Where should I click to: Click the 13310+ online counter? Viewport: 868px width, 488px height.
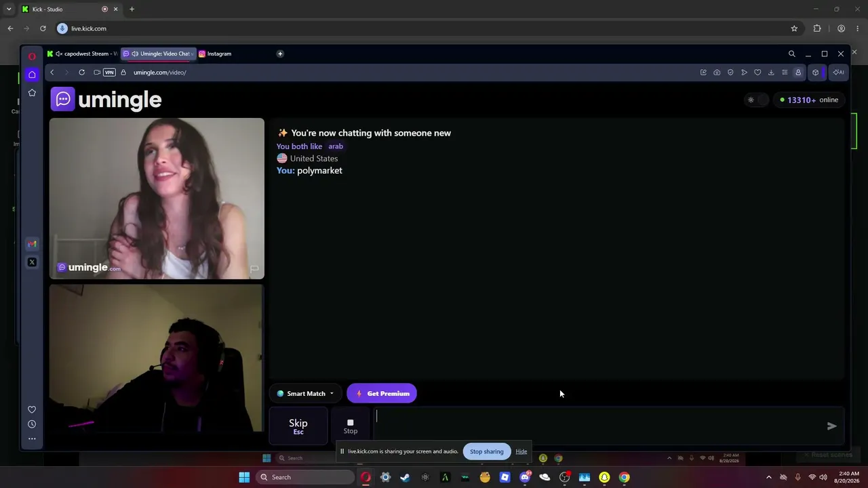pos(809,100)
